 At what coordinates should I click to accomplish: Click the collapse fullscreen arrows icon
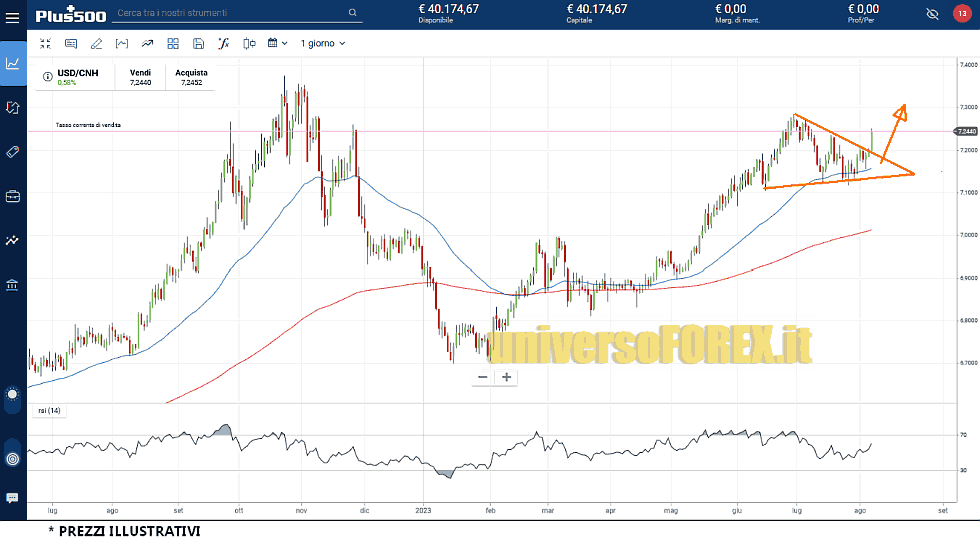click(45, 44)
